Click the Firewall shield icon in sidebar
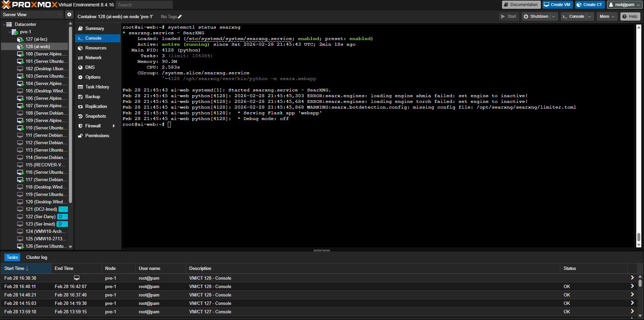 pos(80,126)
